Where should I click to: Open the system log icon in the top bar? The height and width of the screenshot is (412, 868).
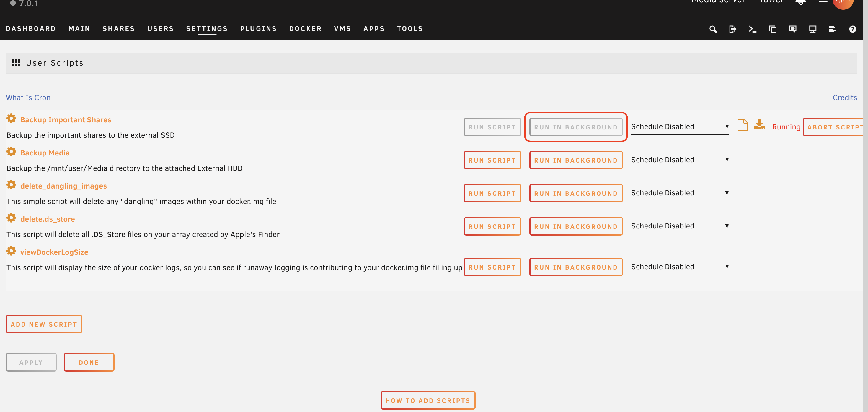click(832, 29)
